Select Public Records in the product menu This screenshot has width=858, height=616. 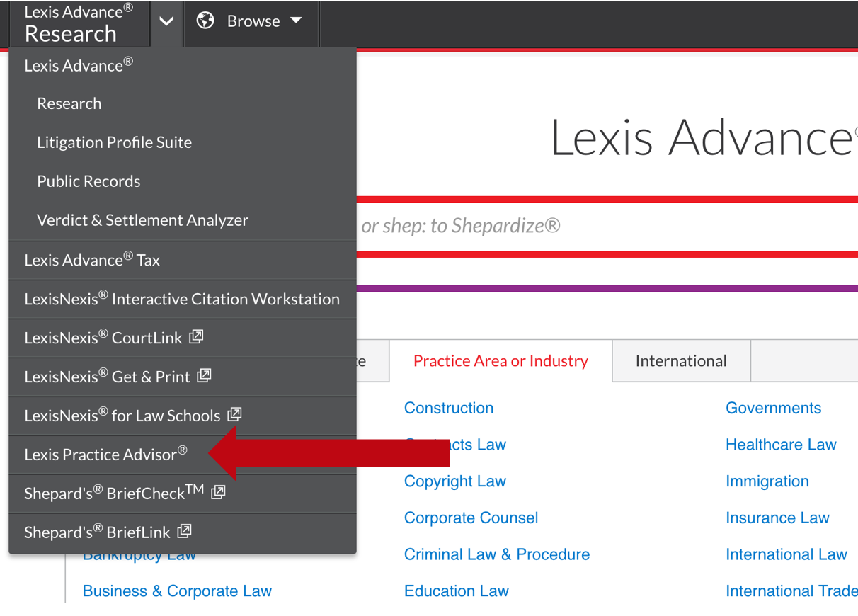pos(88,181)
